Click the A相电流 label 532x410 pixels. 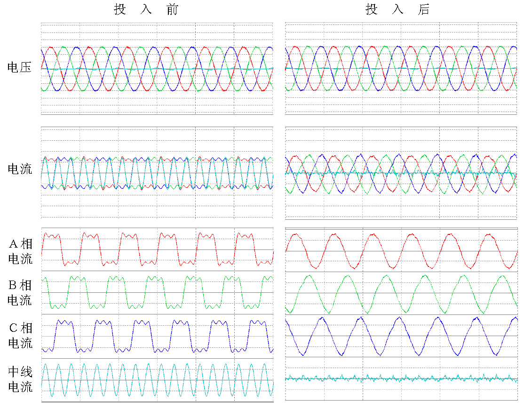click(20, 251)
